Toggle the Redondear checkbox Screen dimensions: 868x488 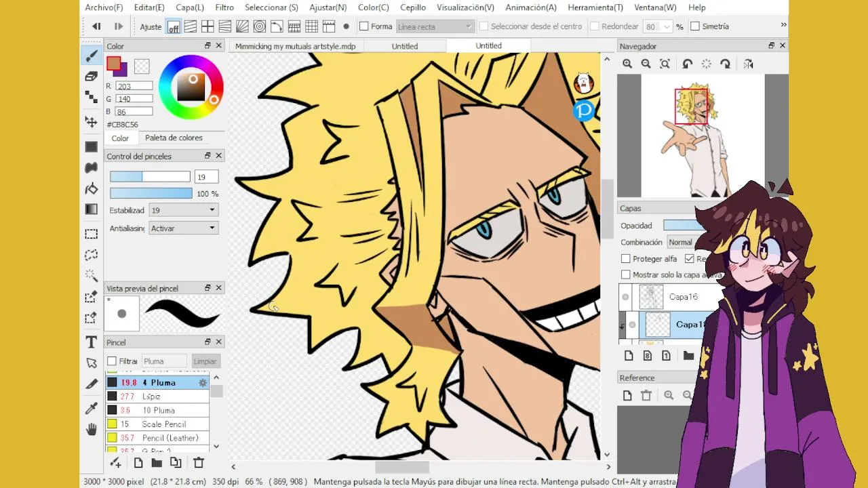tap(594, 26)
